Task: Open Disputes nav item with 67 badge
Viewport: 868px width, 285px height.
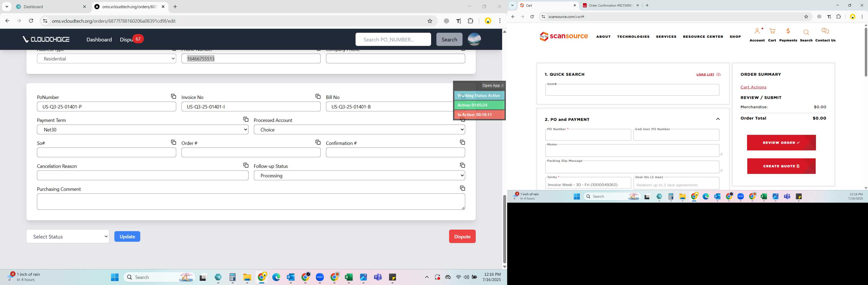Action: pyautogui.click(x=131, y=39)
